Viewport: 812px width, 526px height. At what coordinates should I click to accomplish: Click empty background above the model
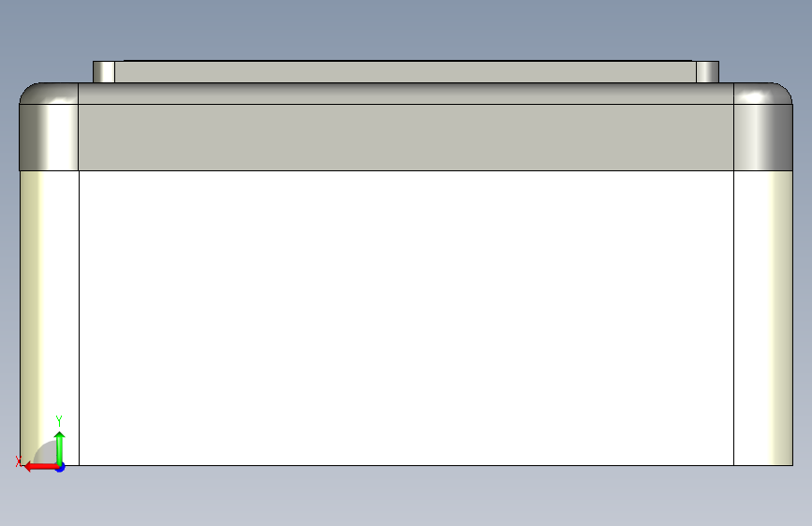click(406, 28)
